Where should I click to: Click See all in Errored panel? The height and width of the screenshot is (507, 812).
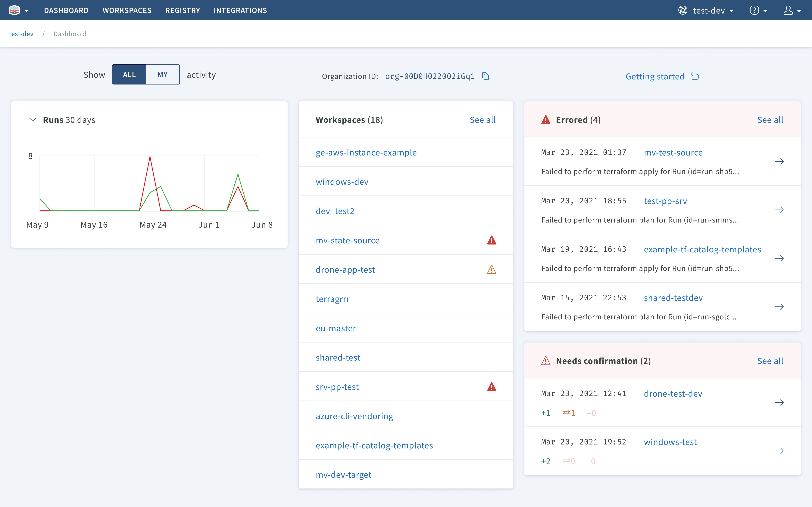[770, 120]
